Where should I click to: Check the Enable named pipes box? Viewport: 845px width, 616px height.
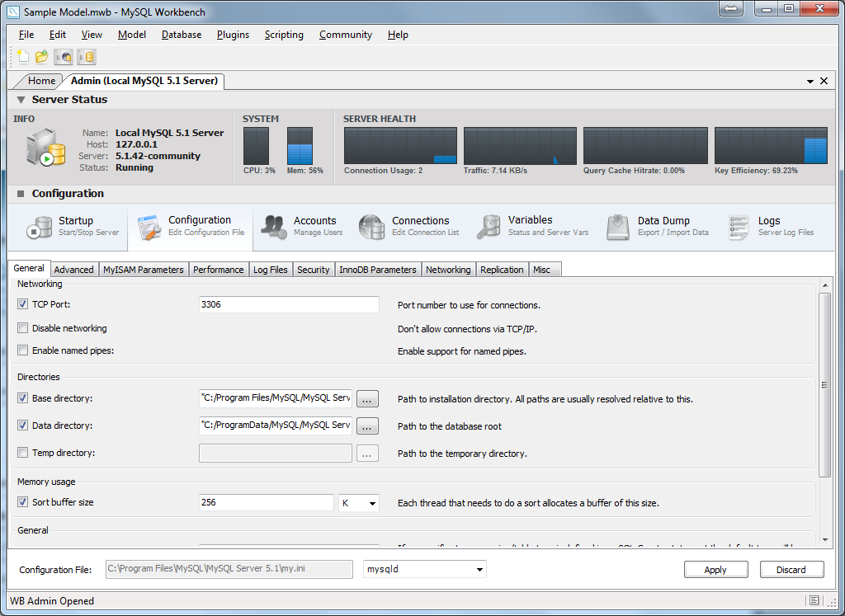[22, 350]
